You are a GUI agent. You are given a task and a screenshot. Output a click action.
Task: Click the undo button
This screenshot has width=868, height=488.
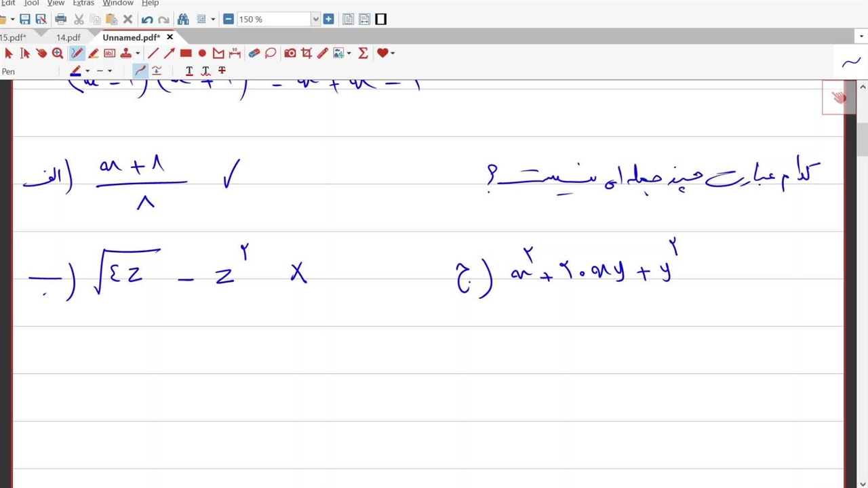pos(147,19)
